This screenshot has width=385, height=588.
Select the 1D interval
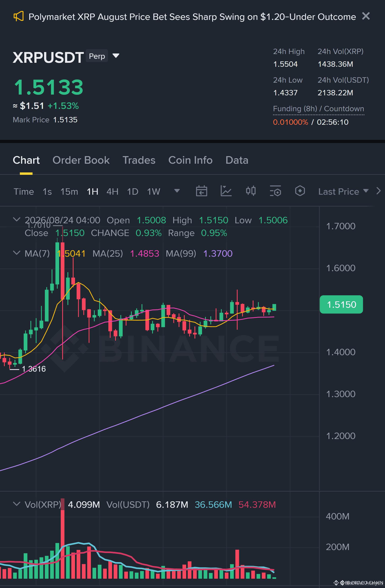point(133,191)
